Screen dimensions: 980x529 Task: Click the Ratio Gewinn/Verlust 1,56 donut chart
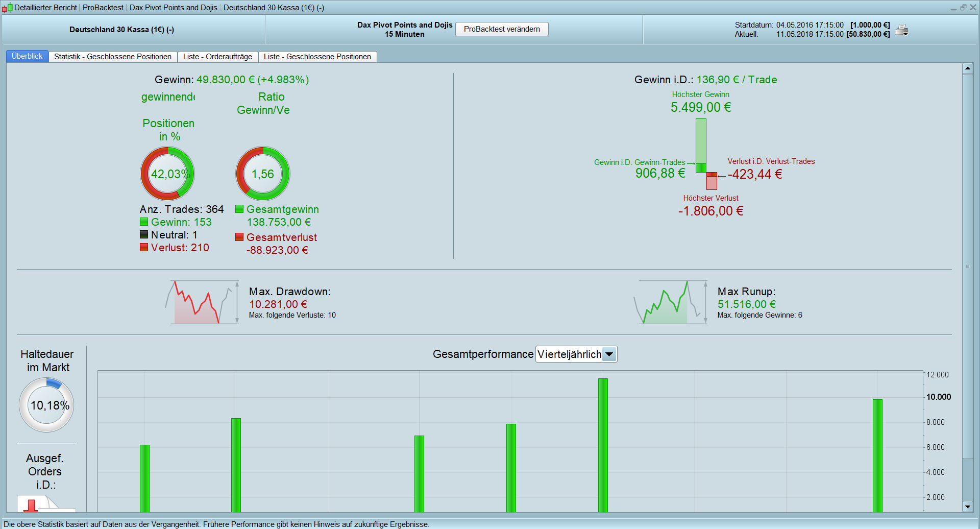(x=263, y=174)
